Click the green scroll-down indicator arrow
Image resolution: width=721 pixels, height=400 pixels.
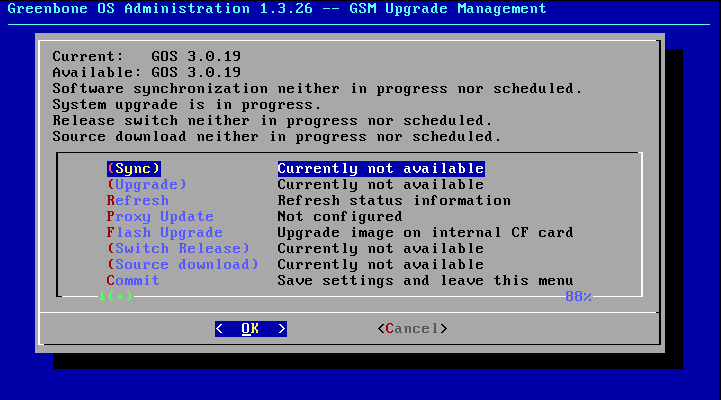(102, 297)
